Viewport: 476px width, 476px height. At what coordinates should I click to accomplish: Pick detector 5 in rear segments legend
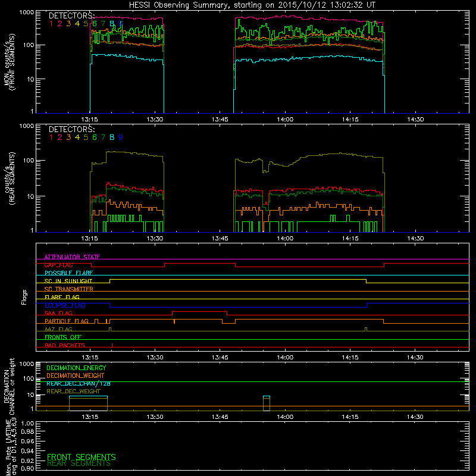coord(86,137)
